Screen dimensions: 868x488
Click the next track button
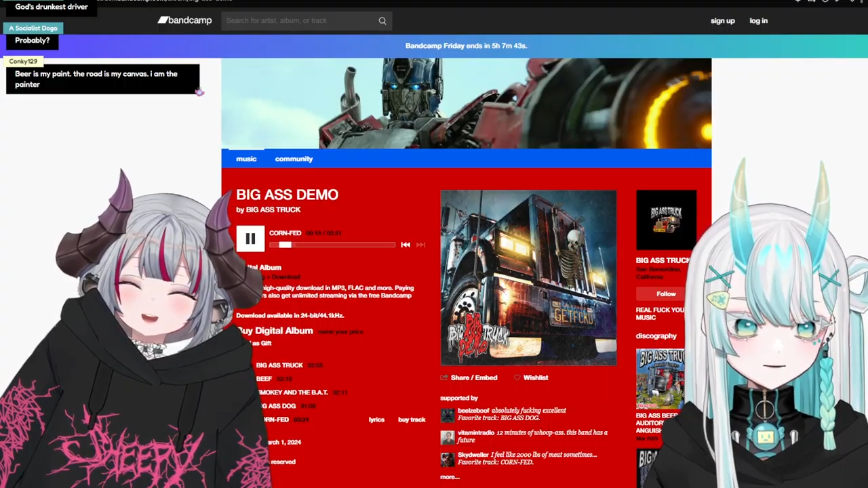tap(420, 245)
